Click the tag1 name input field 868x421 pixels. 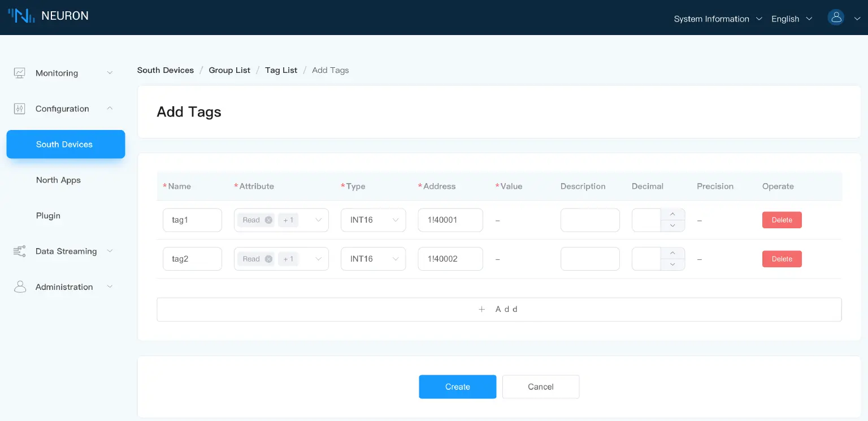coord(192,220)
